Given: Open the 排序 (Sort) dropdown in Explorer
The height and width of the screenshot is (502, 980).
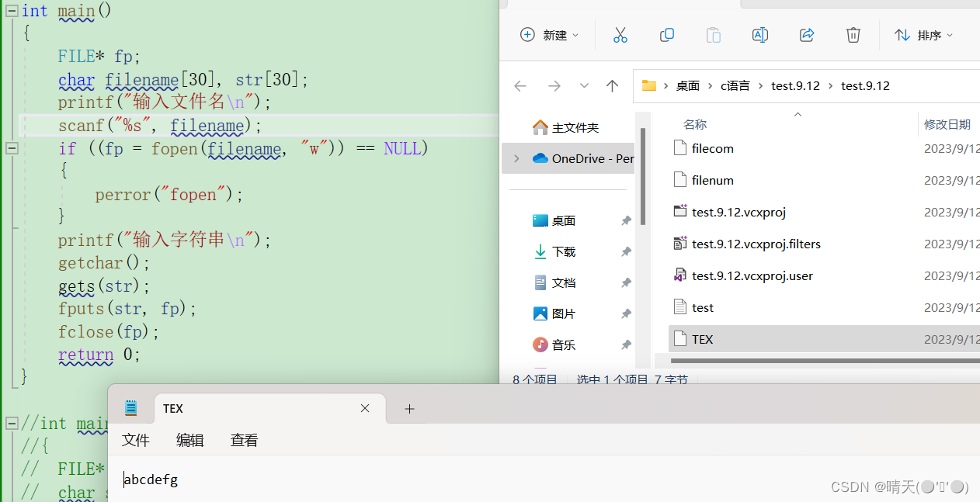Looking at the screenshot, I should pyautogui.click(x=923, y=35).
